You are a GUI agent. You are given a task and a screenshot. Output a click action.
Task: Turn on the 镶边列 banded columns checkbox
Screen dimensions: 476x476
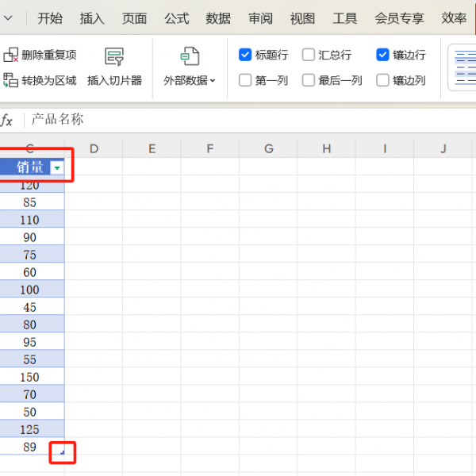(383, 80)
